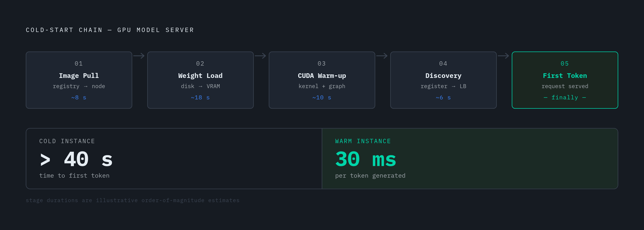Screen dimensions: 644x230
Task: Select the step number '04'
Action: pyautogui.click(x=443, y=64)
